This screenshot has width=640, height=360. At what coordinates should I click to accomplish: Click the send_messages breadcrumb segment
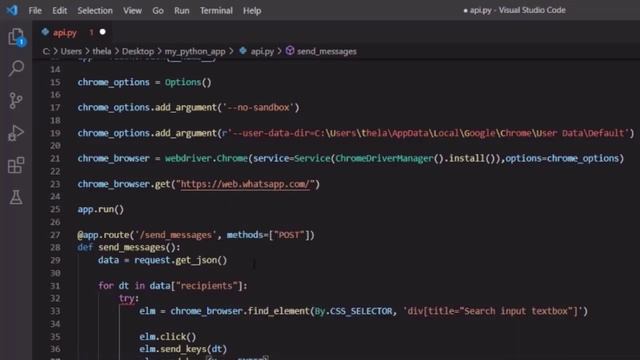(x=327, y=51)
